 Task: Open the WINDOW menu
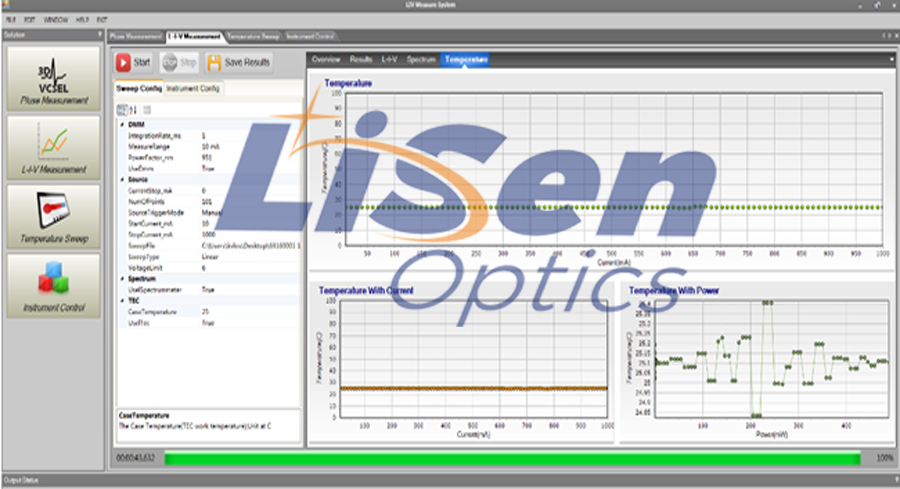[56, 20]
